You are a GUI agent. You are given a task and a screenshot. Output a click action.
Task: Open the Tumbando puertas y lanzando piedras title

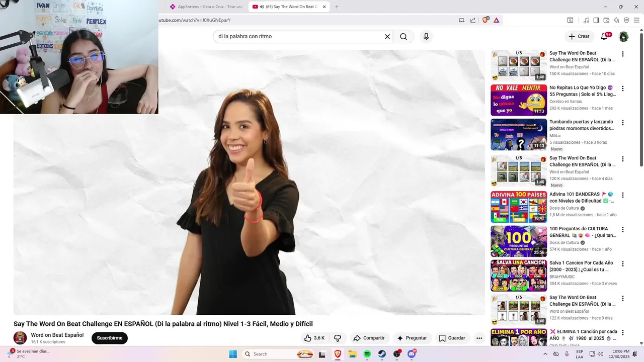point(582,125)
